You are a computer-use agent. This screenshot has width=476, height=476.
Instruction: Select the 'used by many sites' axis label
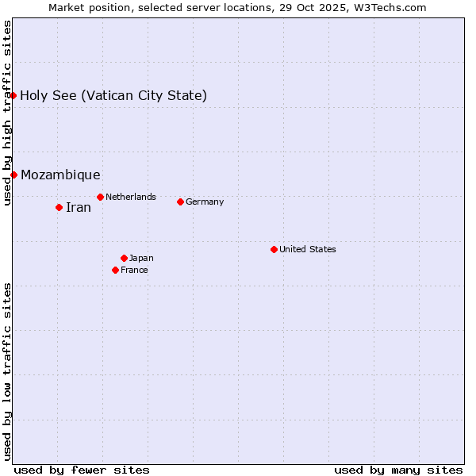point(398,470)
